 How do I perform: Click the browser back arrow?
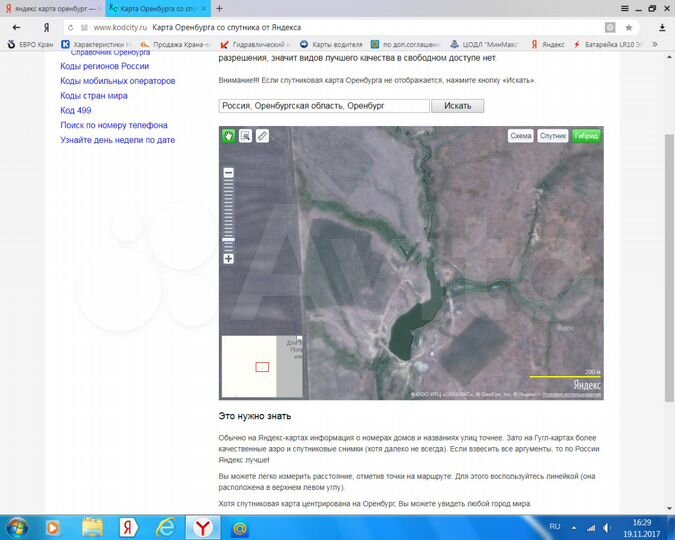[16, 28]
